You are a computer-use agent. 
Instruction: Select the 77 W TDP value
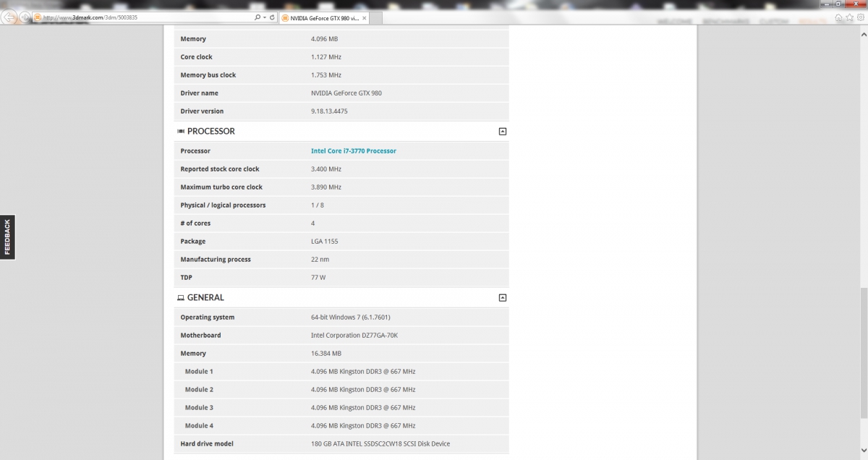coord(318,278)
